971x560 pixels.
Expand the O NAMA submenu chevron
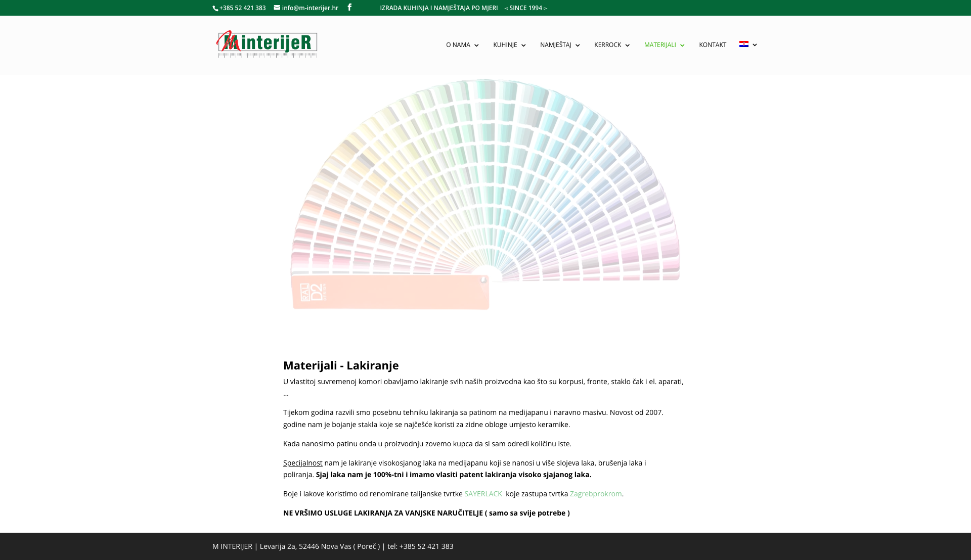pyautogui.click(x=476, y=45)
